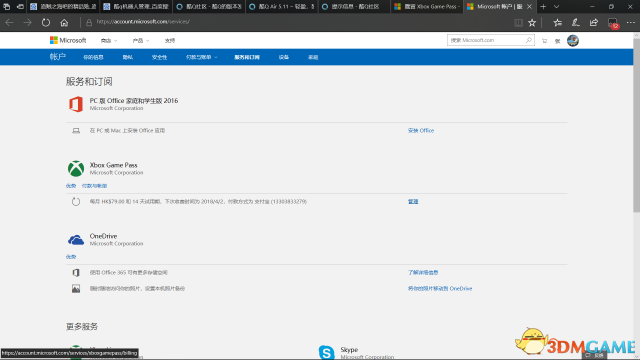
Task: Click the tabs you've set aside icon
Action: point(7,7)
